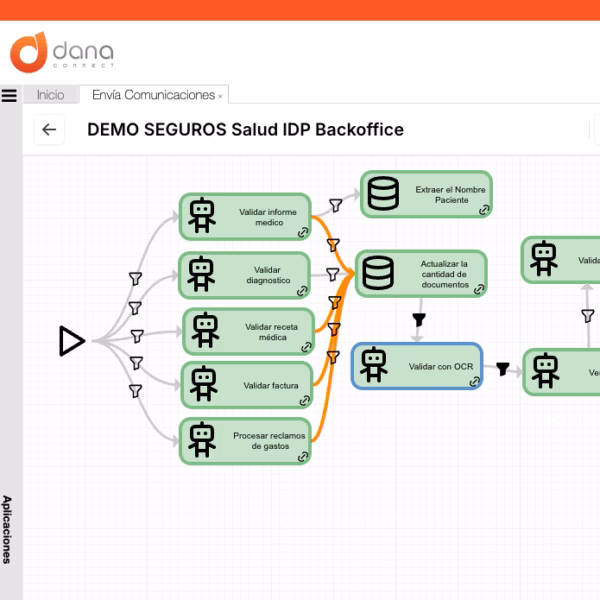Click the DEMO SEGUROS Salud IDP Backoffice title
Viewport: 600px width, 600px height.
tap(245, 129)
